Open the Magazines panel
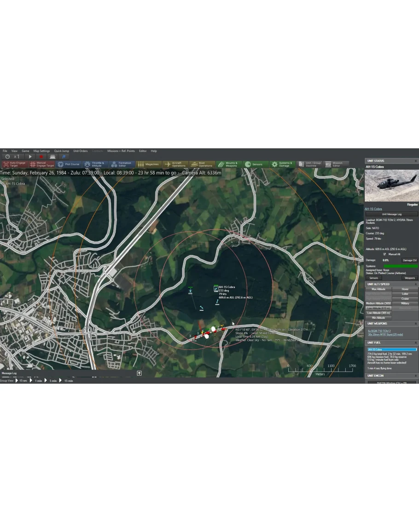The image size is (419, 532). [x=149, y=164]
